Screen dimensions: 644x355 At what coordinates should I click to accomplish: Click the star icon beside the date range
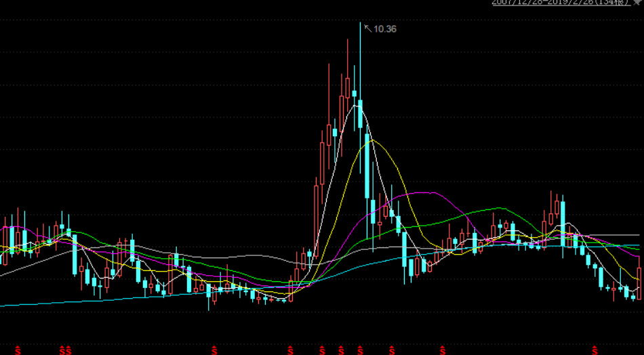637,3
